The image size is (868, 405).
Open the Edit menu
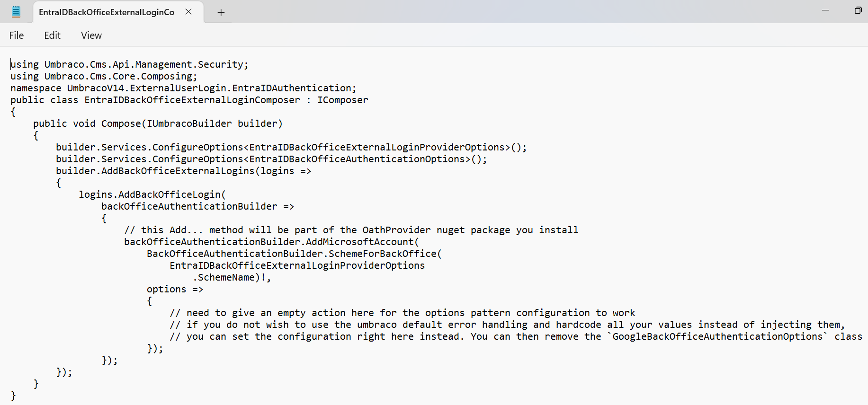click(x=52, y=35)
